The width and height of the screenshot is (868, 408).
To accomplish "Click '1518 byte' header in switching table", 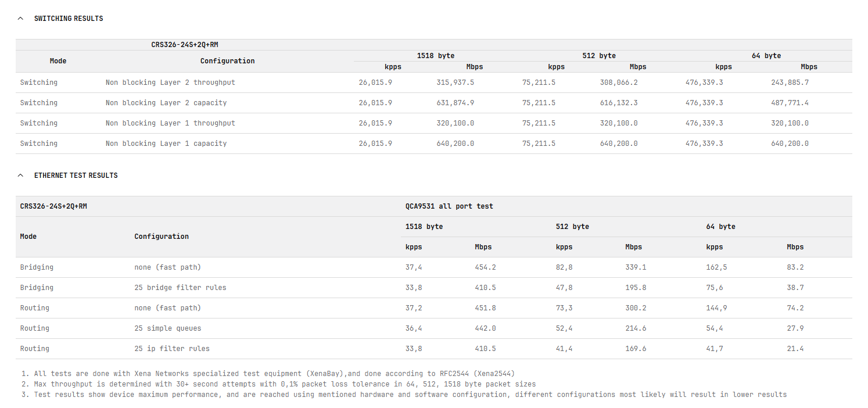I will pos(436,56).
